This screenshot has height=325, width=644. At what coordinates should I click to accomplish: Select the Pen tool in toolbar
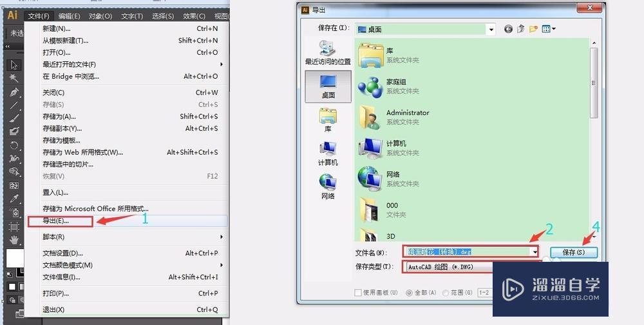click(x=14, y=92)
